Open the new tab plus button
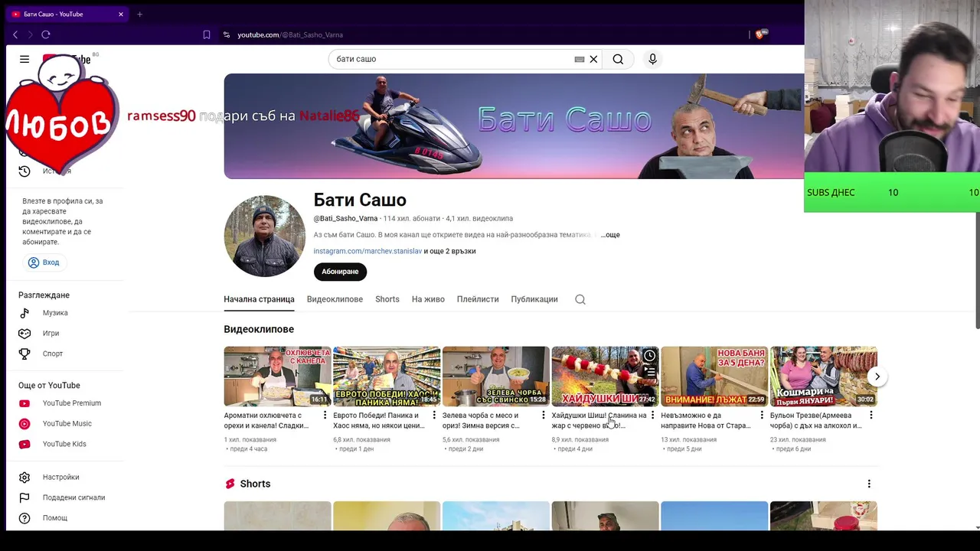980x551 pixels. pos(139,14)
